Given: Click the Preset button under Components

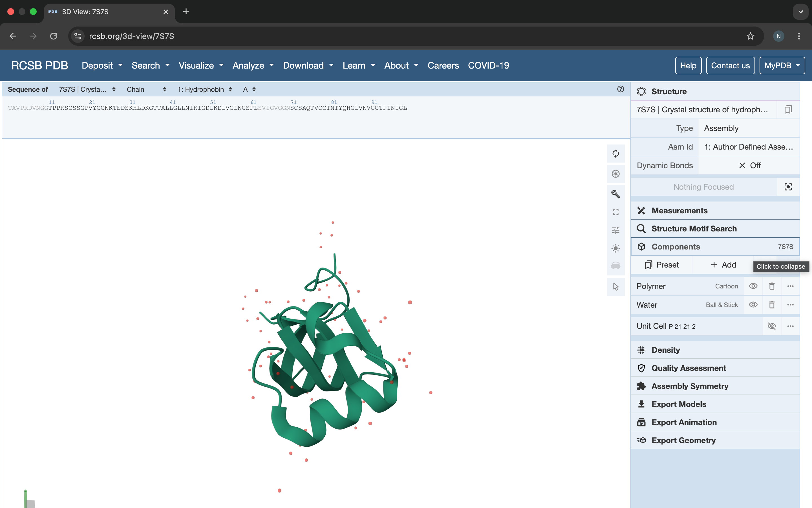Looking at the screenshot, I should [x=661, y=265].
